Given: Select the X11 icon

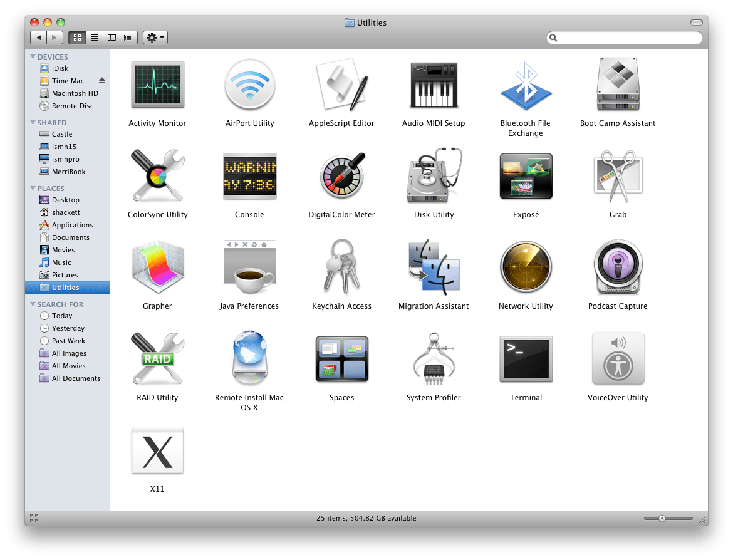Looking at the screenshot, I should [x=157, y=450].
